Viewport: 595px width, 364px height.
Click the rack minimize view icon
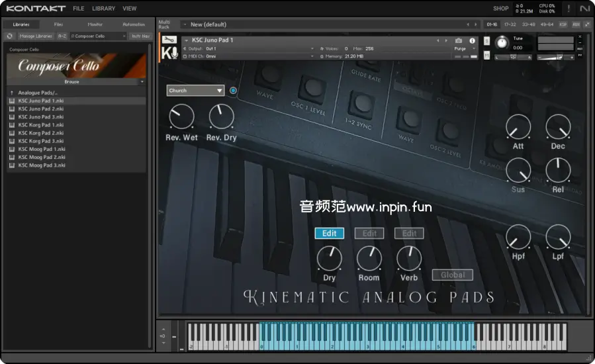586,24
